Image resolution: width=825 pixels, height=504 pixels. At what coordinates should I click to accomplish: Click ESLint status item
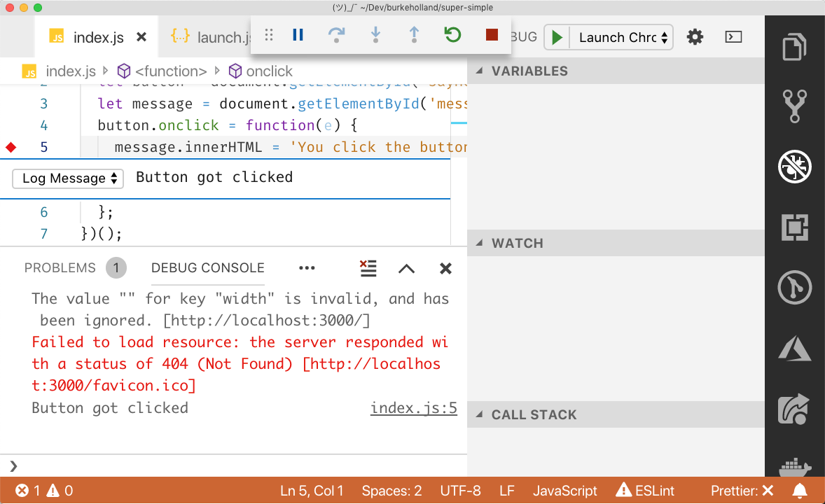[x=645, y=491]
